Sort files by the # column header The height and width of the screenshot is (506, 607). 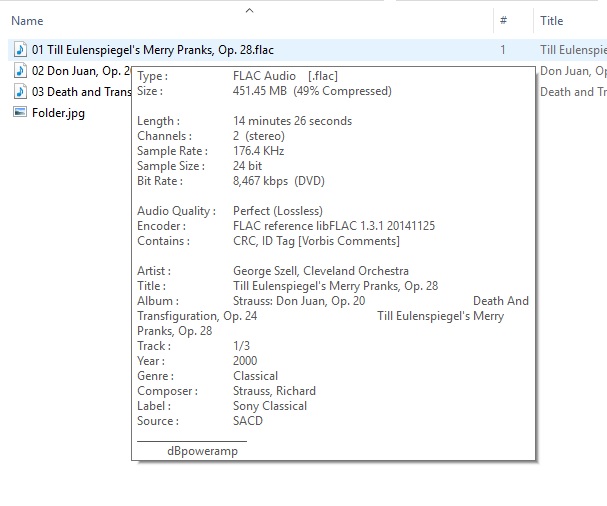click(x=503, y=21)
